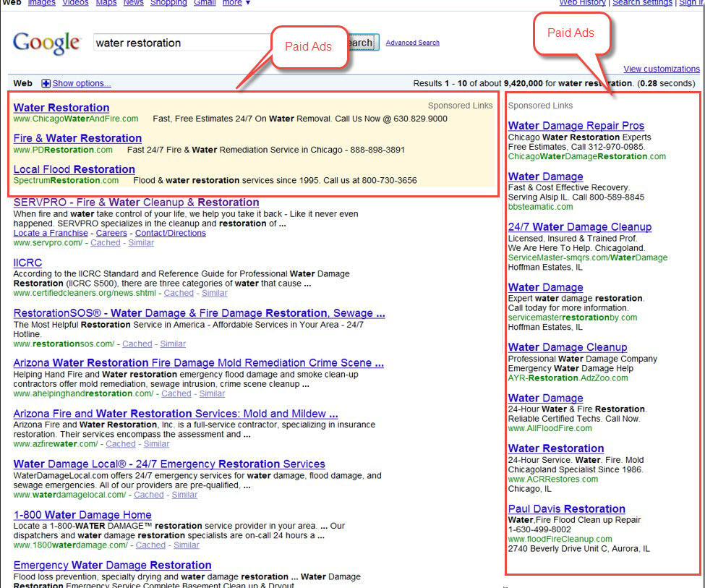Click SpectrumRestoration.com green URL

point(66,180)
